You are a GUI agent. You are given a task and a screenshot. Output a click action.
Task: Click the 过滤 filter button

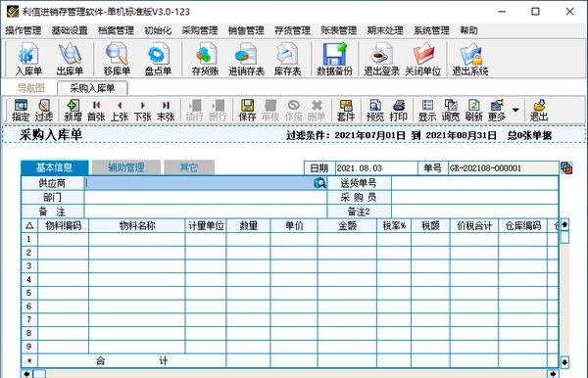(x=44, y=111)
